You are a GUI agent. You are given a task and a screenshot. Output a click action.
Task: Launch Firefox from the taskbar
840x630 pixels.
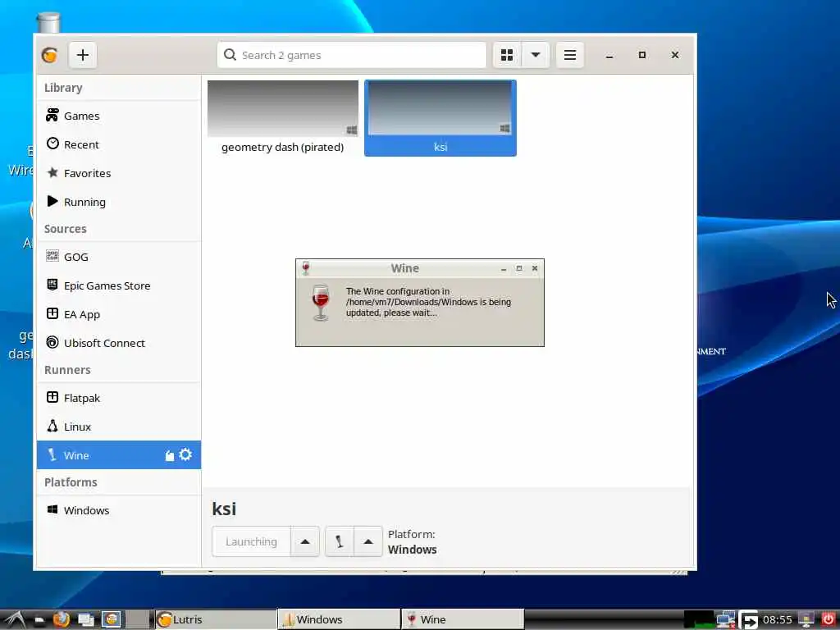tap(61, 619)
